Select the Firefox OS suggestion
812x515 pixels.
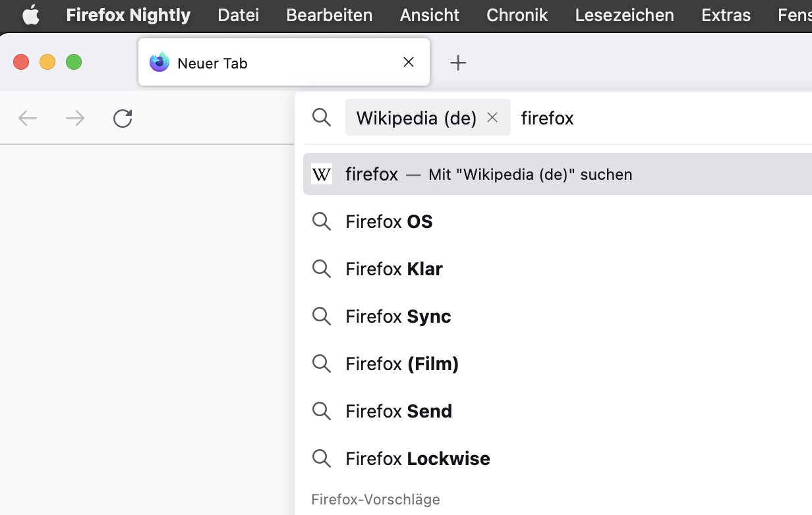pos(389,221)
